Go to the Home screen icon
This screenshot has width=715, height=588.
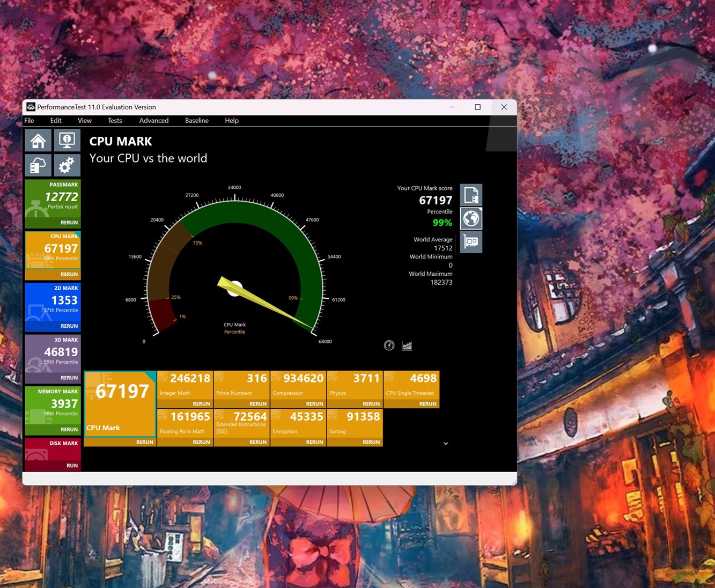(38, 141)
